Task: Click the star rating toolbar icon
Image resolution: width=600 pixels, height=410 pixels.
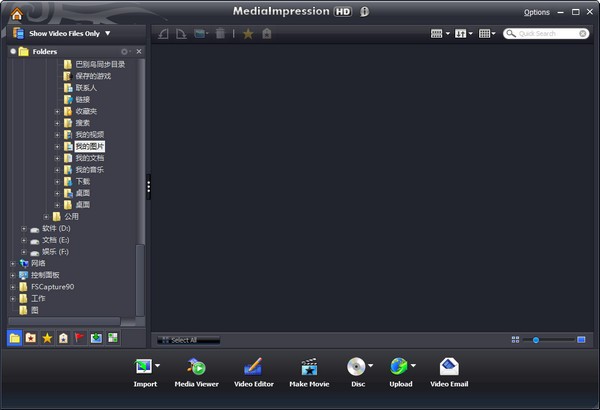Action: (248, 34)
